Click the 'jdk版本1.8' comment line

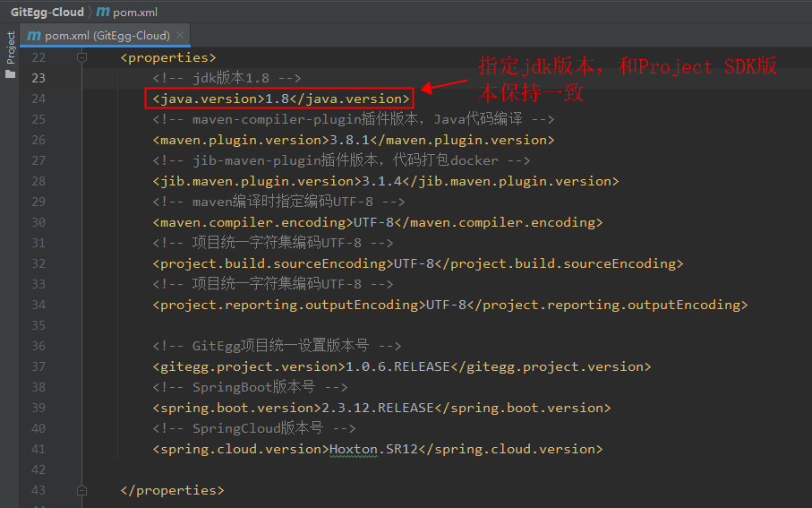[227, 78]
